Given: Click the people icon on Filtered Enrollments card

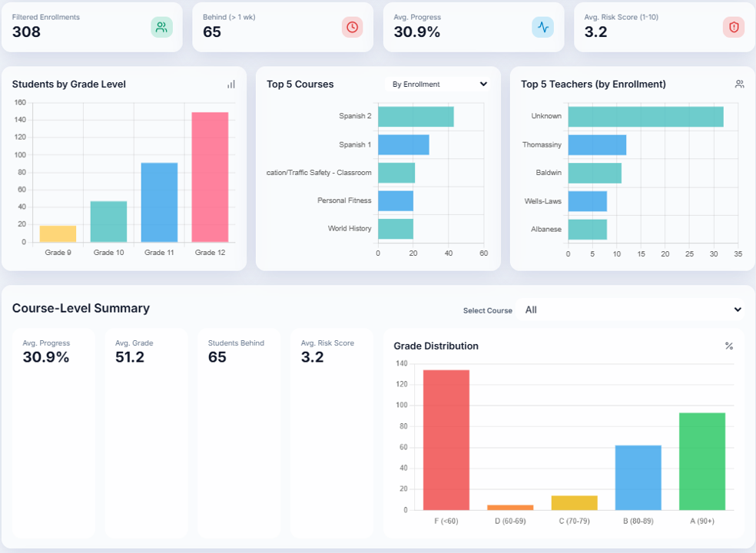Looking at the screenshot, I should pyautogui.click(x=161, y=27).
